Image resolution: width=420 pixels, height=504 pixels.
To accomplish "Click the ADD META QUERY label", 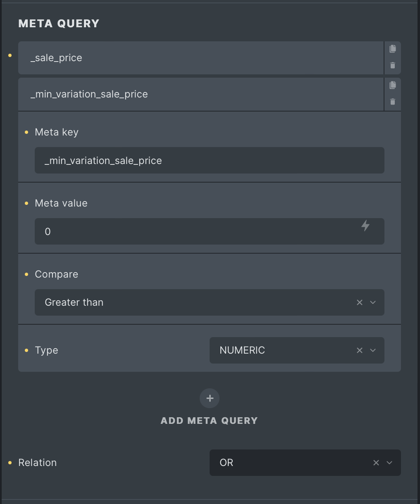I will (x=209, y=421).
